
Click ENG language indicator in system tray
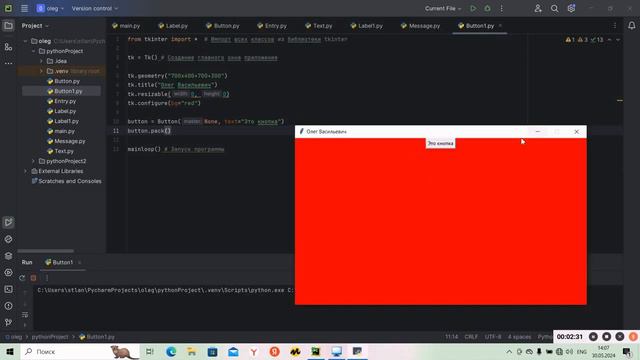click(582, 351)
